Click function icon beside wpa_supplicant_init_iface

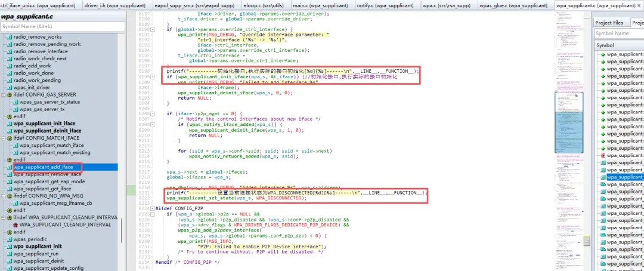pos(10,124)
